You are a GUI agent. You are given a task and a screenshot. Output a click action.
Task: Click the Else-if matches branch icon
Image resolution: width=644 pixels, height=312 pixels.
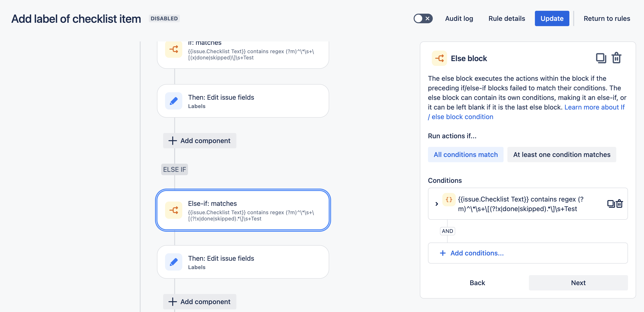coord(174,210)
